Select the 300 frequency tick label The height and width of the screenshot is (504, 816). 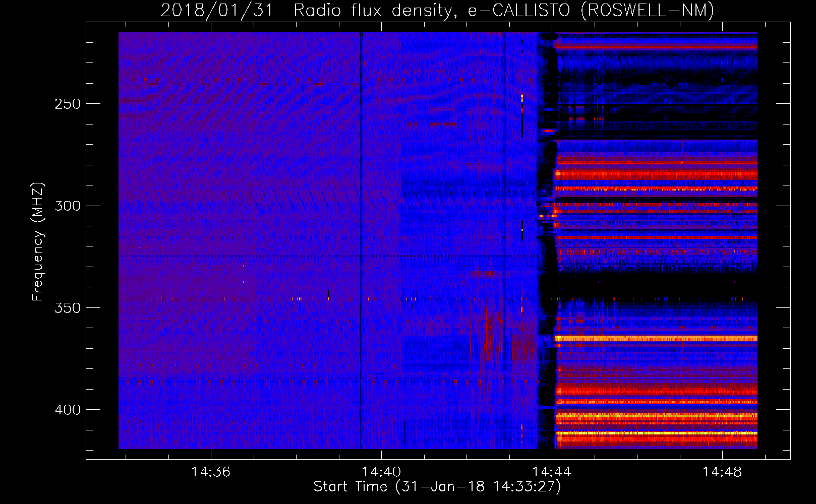(68, 206)
